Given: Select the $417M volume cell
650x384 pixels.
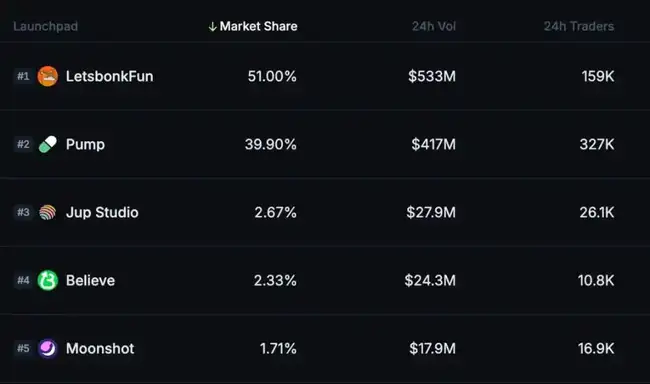Looking at the screenshot, I should click(434, 144).
